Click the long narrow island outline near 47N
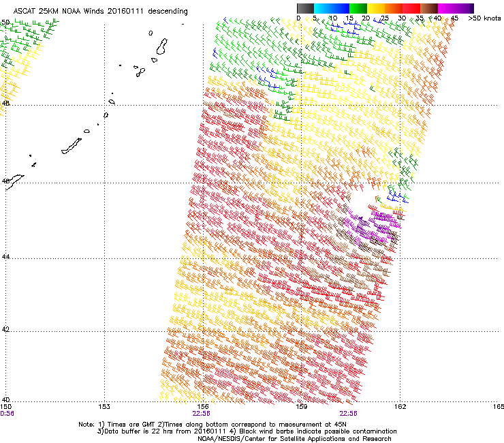Image resolution: width=504 pixels, height=443 pixels. tap(72, 146)
